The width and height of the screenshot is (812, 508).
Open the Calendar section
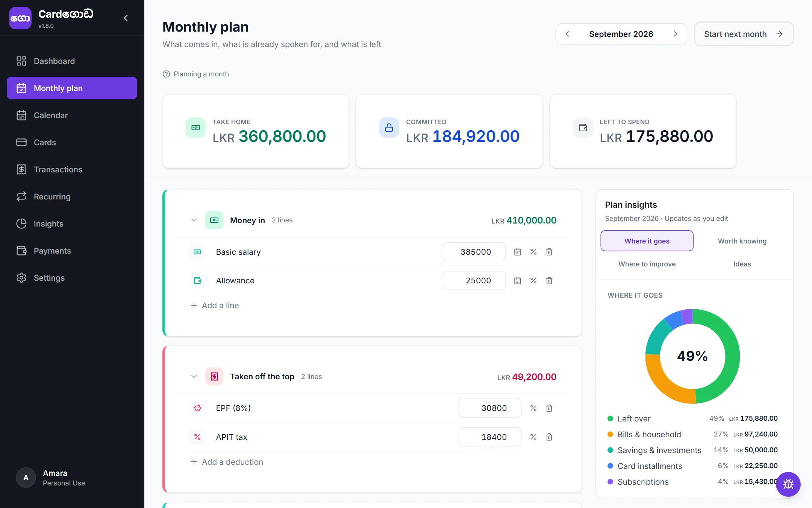click(72, 115)
